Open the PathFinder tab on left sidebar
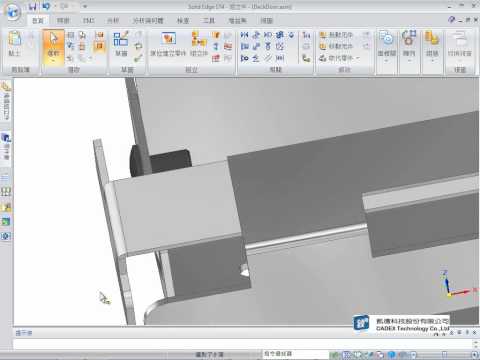Screen dimensions: 480x360 click(6, 101)
